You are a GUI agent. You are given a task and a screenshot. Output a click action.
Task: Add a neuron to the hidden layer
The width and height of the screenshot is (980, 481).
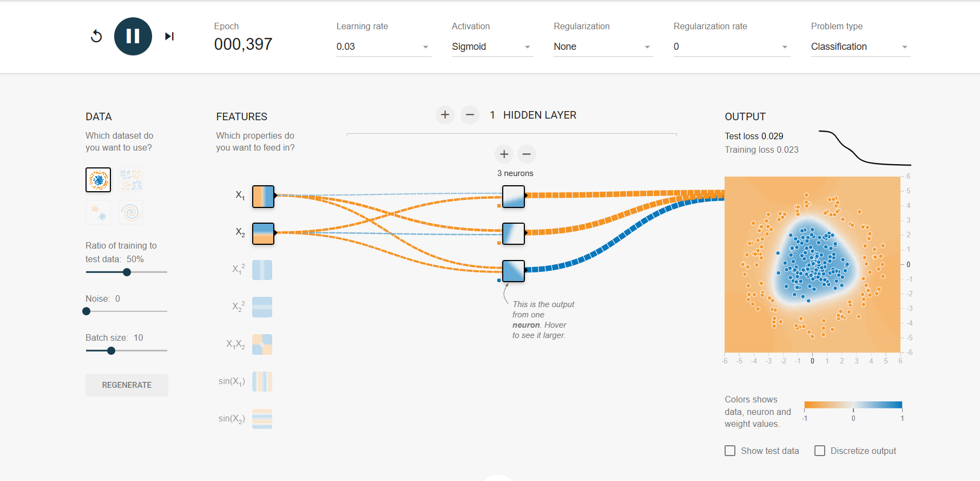click(504, 154)
